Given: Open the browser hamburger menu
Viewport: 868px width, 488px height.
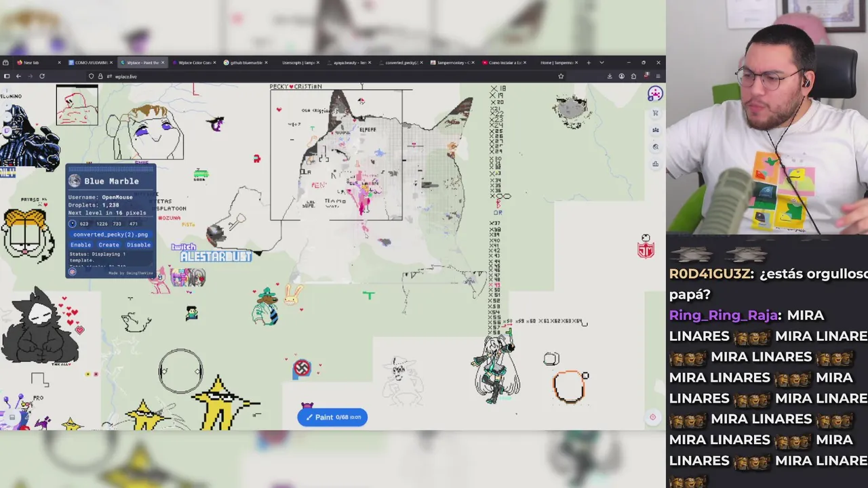Looking at the screenshot, I should [657, 76].
